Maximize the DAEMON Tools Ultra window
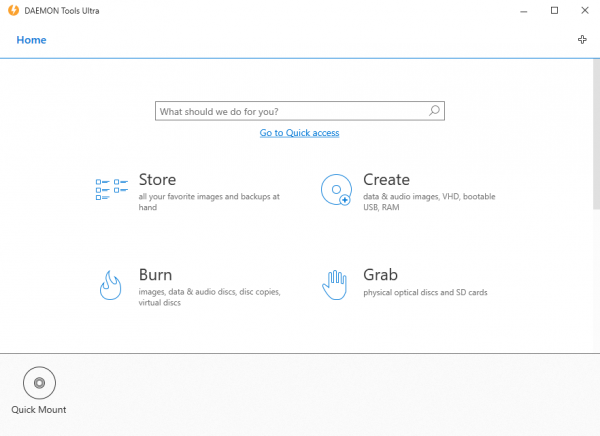600x436 pixels. (x=554, y=11)
